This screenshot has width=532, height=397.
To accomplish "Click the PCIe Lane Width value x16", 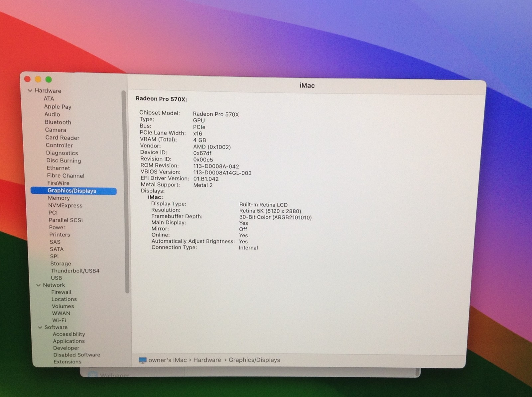I will coord(198,134).
